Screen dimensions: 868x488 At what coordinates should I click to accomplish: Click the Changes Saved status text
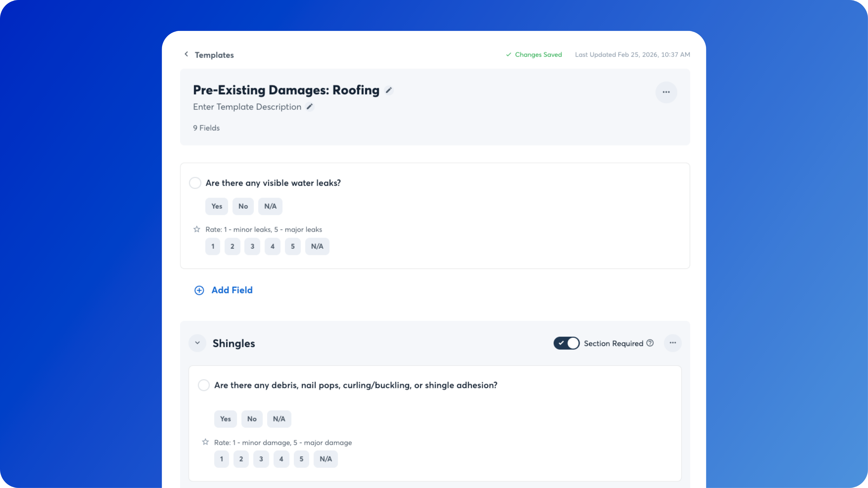tap(538, 55)
